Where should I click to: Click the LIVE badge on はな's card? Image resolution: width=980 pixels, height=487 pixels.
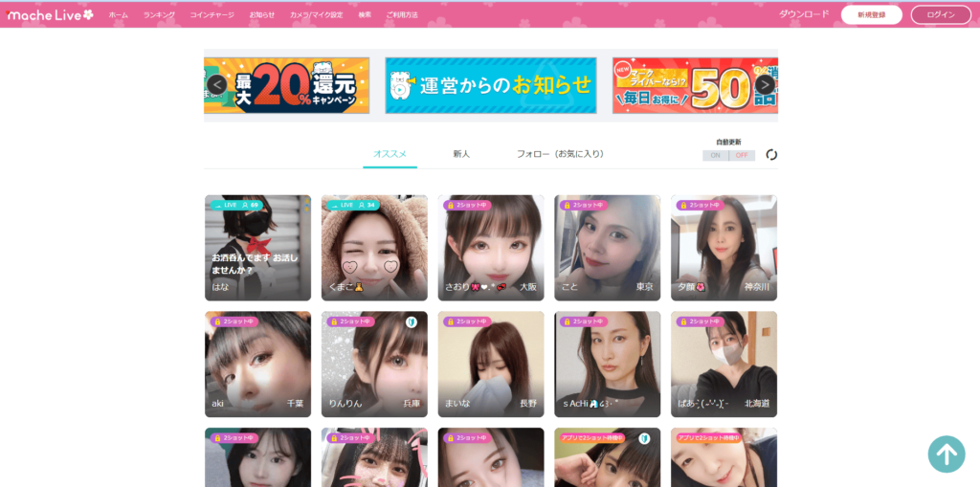pyautogui.click(x=235, y=205)
